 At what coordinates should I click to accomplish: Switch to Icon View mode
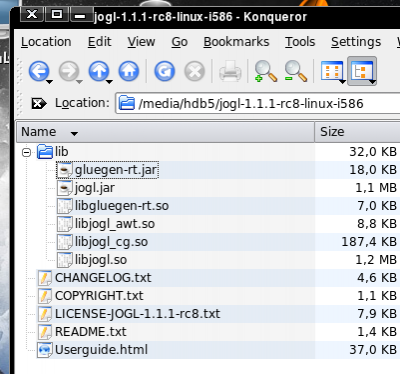[331, 71]
